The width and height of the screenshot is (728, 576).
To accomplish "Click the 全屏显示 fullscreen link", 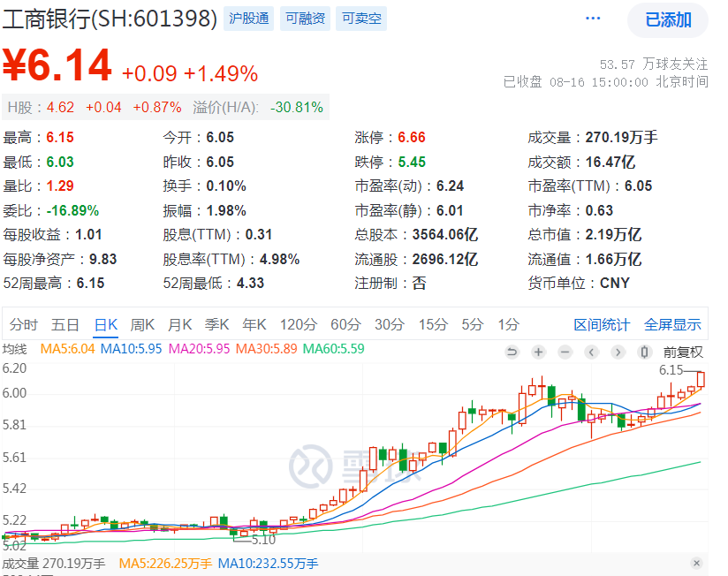I will coord(672,324).
